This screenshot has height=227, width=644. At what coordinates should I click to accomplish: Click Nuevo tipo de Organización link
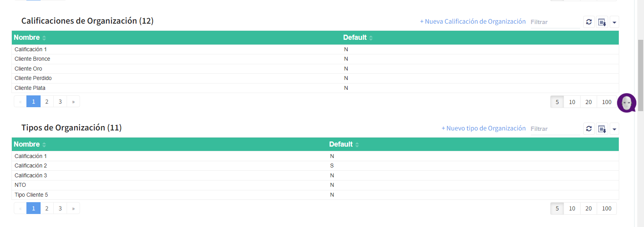click(x=483, y=128)
